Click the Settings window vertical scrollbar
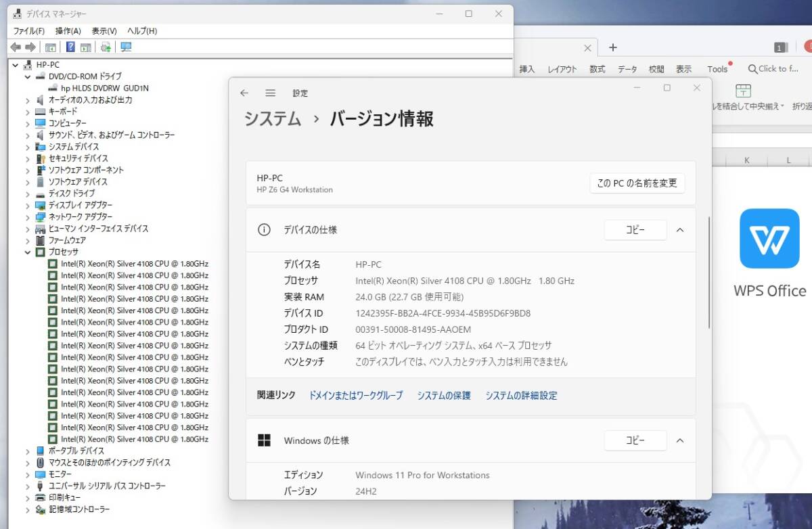The height and width of the screenshot is (529, 812). coord(708,272)
